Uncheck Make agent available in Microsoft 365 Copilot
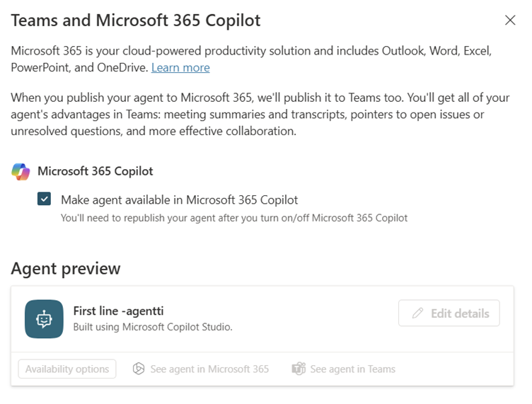This screenshot has height=404, width=532. pos(45,200)
